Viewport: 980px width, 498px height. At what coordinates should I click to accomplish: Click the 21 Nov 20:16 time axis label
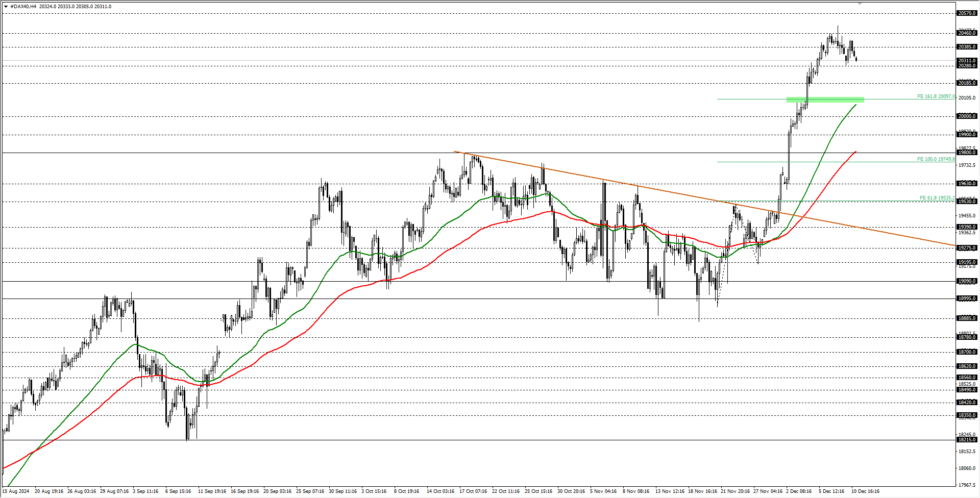pyautogui.click(x=736, y=491)
